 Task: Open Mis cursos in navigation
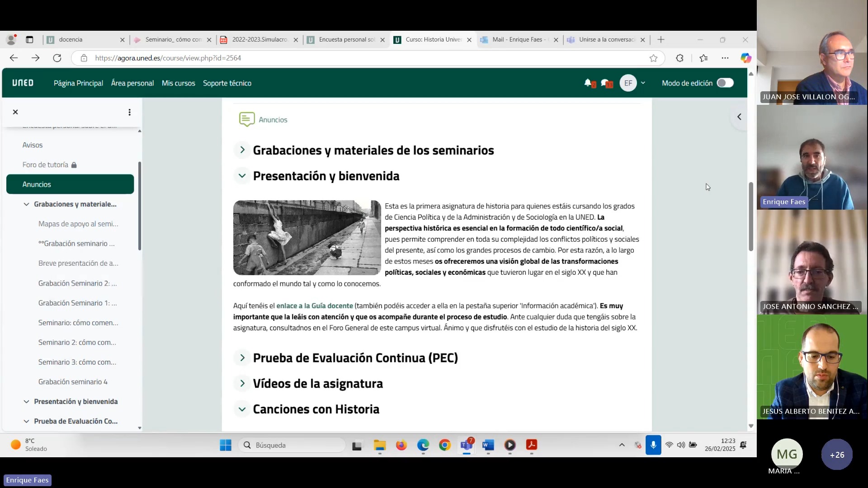(x=179, y=83)
